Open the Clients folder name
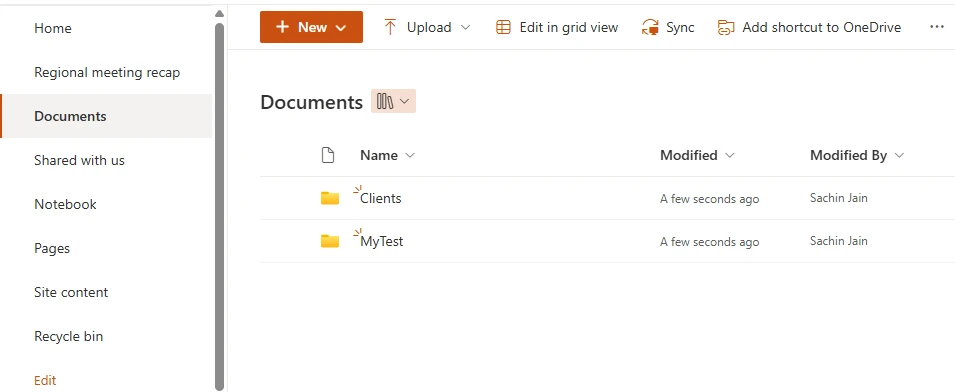The image size is (955, 392). click(381, 198)
